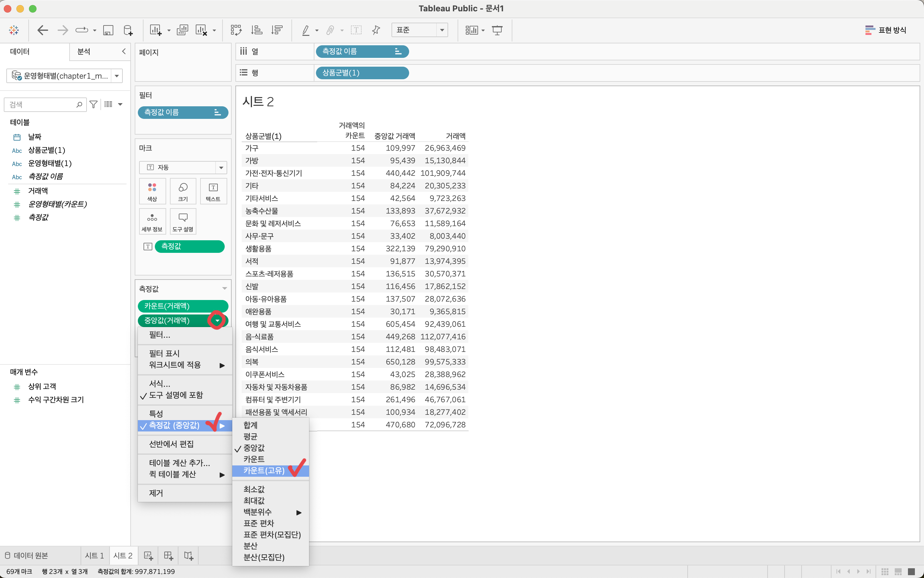Select the checked 중앙값 aggregation option
This screenshot has width=924, height=578.
pyautogui.click(x=254, y=447)
